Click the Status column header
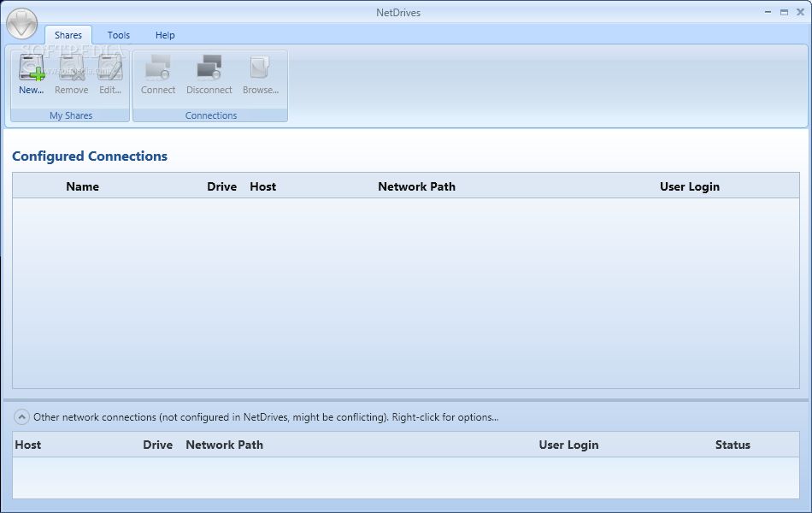This screenshot has height=513, width=812. pos(733,445)
